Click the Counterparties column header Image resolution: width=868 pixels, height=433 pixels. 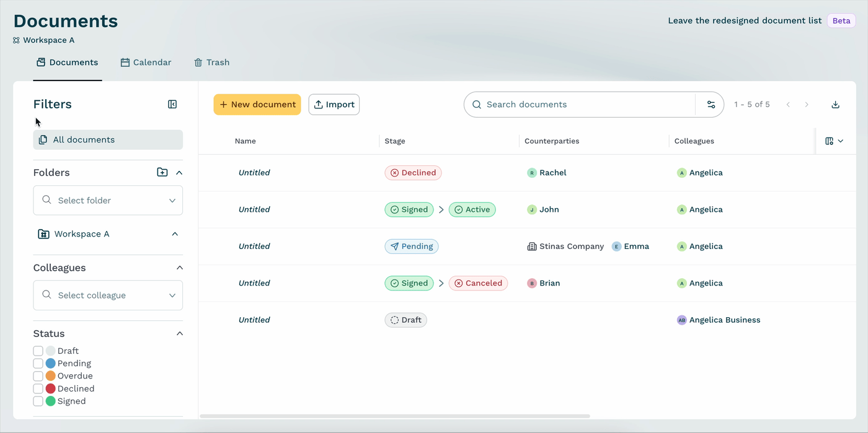point(552,141)
